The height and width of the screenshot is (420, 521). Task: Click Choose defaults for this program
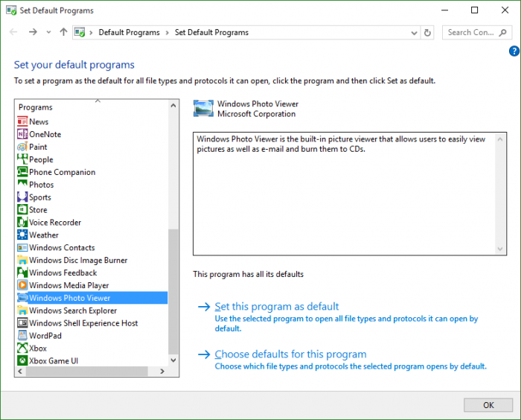click(x=290, y=354)
